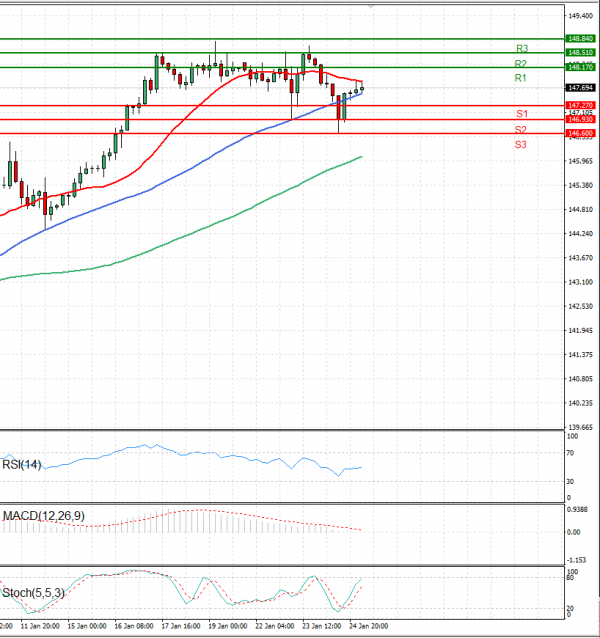Click the 24 Jan 20:00 time label
The height and width of the screenshot is (638, 600).
pos(369,626)
